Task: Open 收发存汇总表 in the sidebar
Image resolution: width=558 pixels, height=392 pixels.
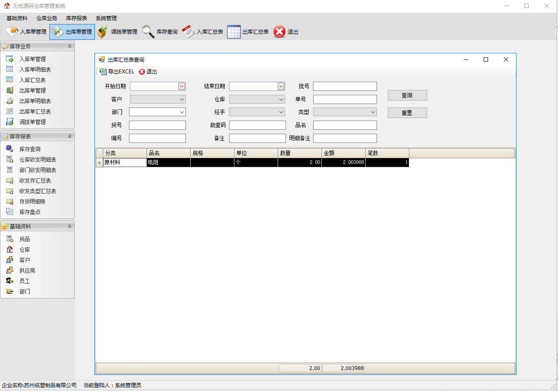Action: [x=35, y=180]
